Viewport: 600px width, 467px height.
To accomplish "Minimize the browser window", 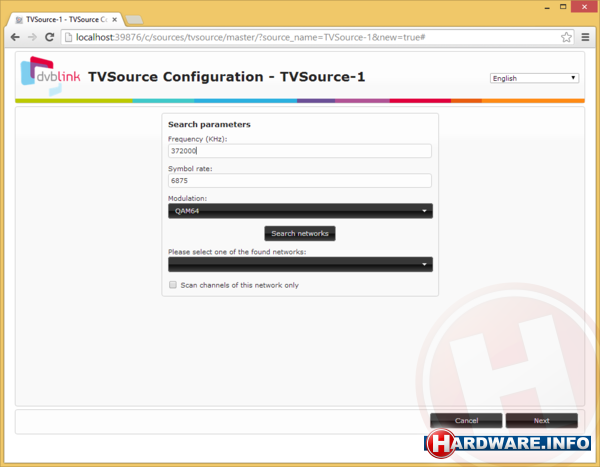I will coord(547,7).
